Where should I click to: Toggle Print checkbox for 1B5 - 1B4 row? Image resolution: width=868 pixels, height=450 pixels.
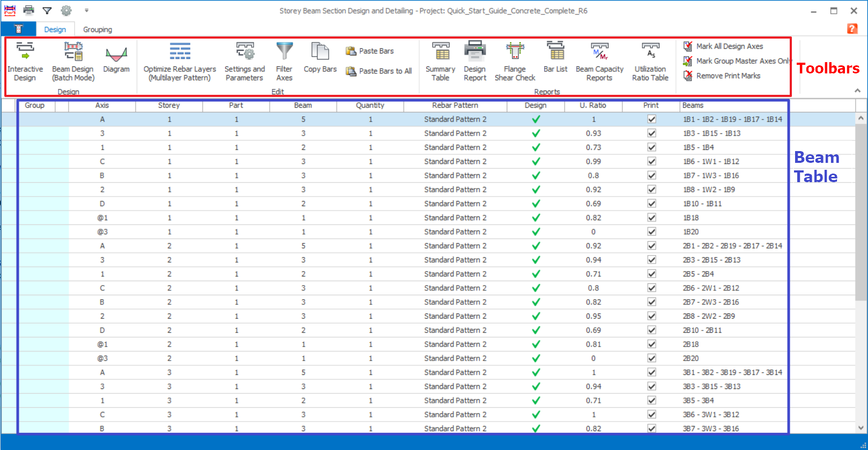coord(651,147)
